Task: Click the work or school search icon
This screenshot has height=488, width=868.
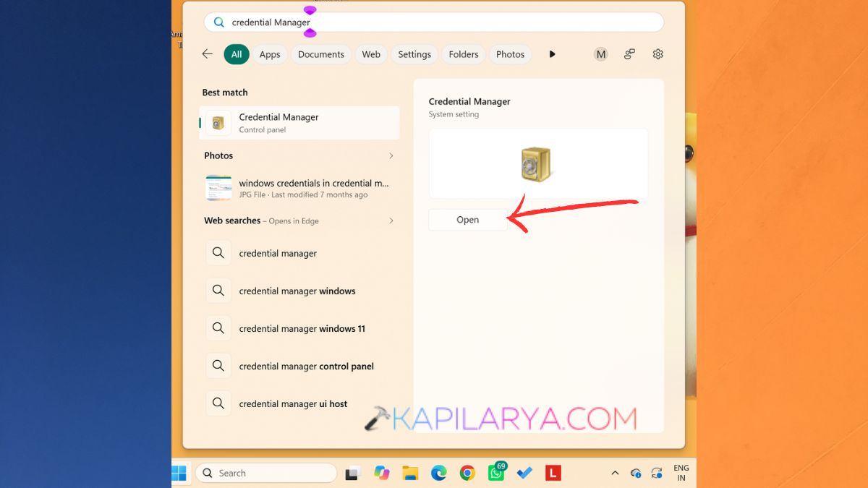Action: [x=629, y=54]
